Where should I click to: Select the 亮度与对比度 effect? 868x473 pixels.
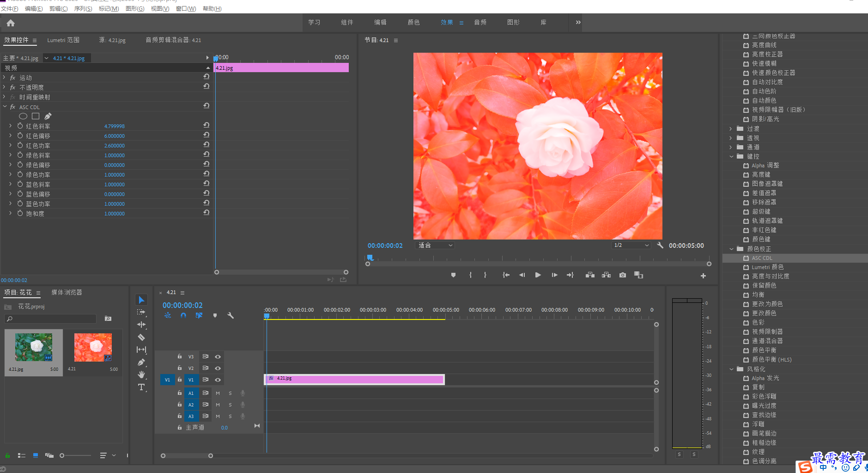pyautogui.click(x=771, y=276)
